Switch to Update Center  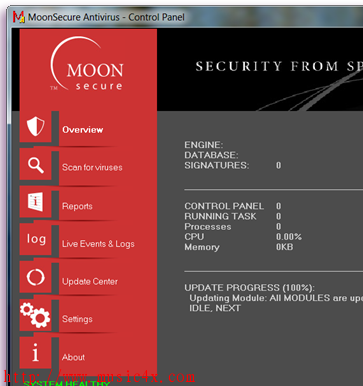pos(90,282)
